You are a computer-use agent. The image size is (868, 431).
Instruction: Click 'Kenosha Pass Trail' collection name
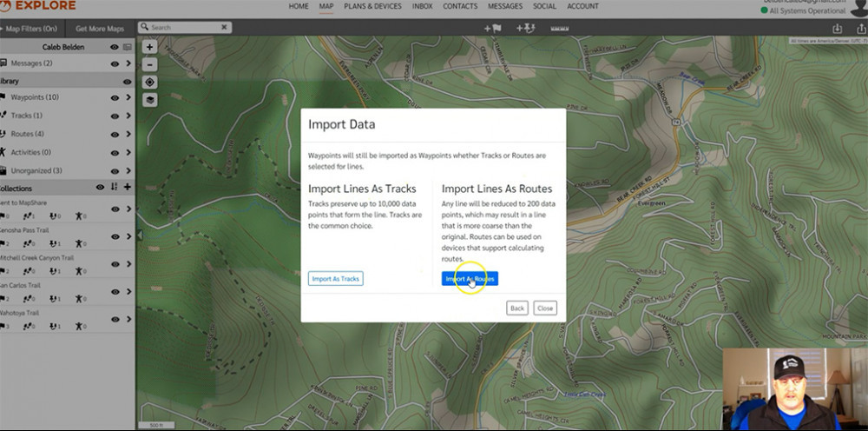pos(23,229)
